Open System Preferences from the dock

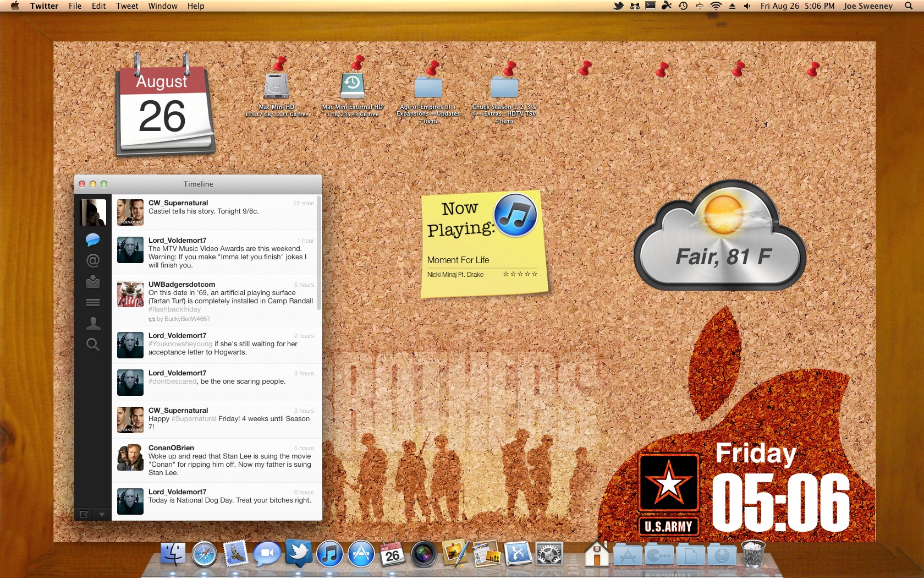coord(549,554)
